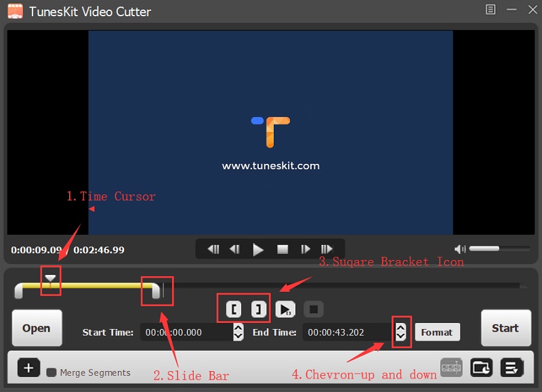Open the menu icon in the title bar
The height and width of the screenshot is (392, 542).
click(x=490, y=10)
